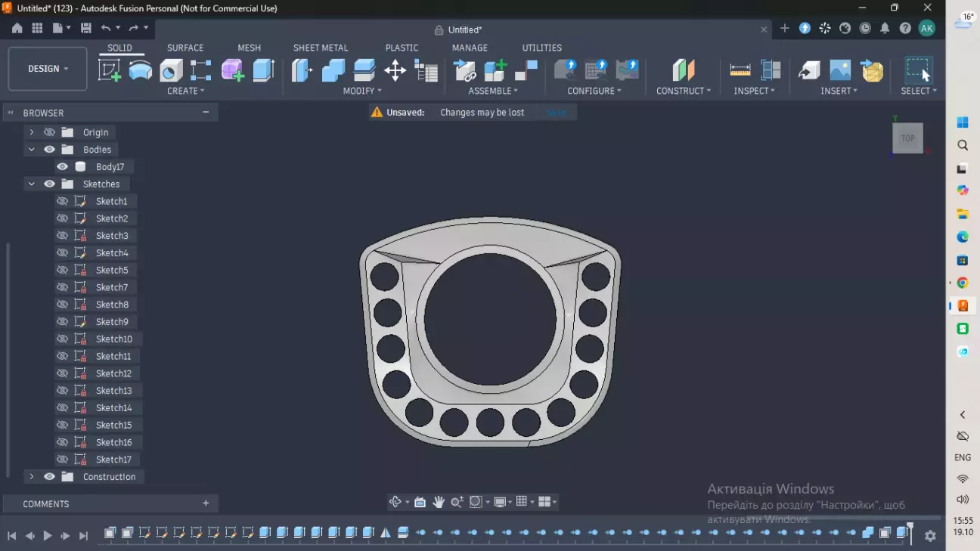Open the Change Parameters tool
The height and width of the screenshot is (551, 980).
(x=426, y=70)
